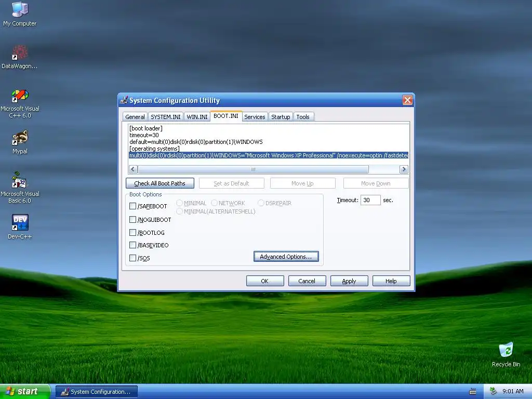The height and width of the screenshot is (399, 532).
Task: Launch the Mypal browser icon
Action: 20,142
